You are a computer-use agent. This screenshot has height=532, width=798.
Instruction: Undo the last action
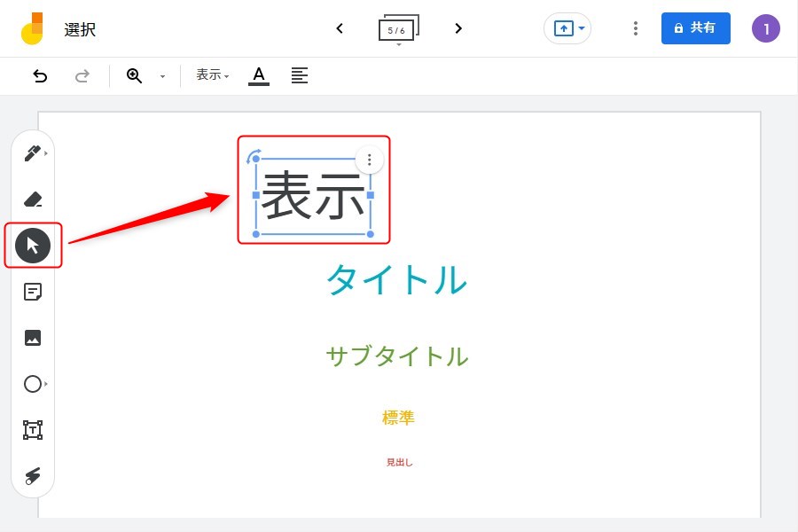(40, 76)
